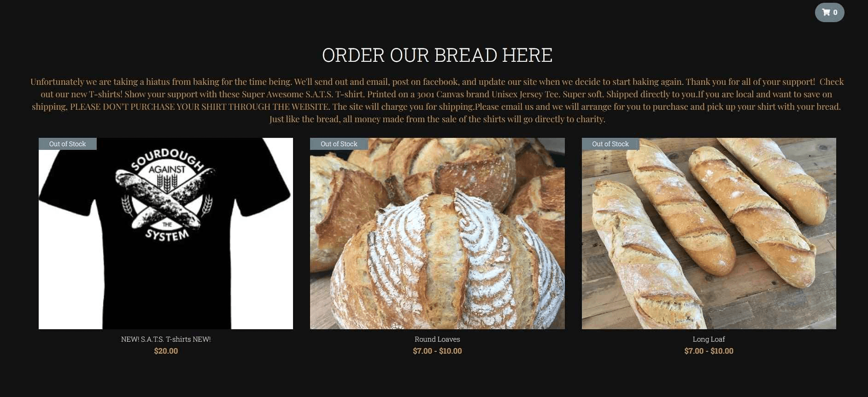Click the Round Loaves $7.00 - $10.00 price
Screen dimensions: 868x397
(x=437, y=351)
